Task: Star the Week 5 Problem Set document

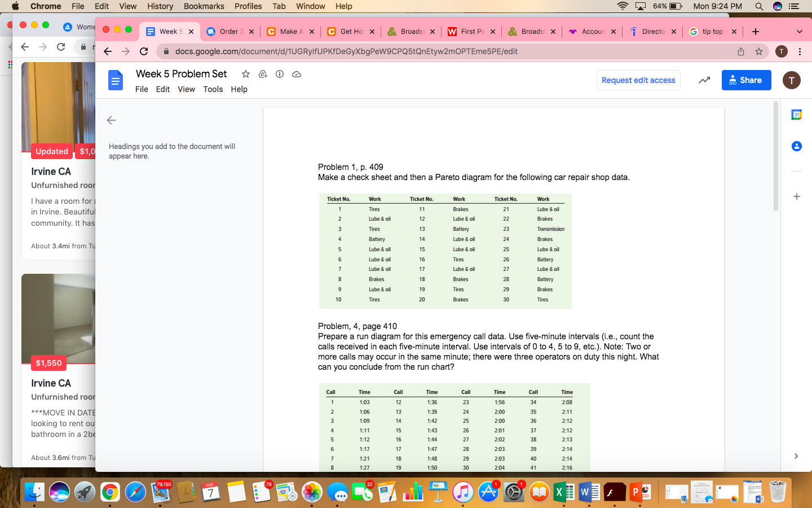Action: (x=245, y=74)
